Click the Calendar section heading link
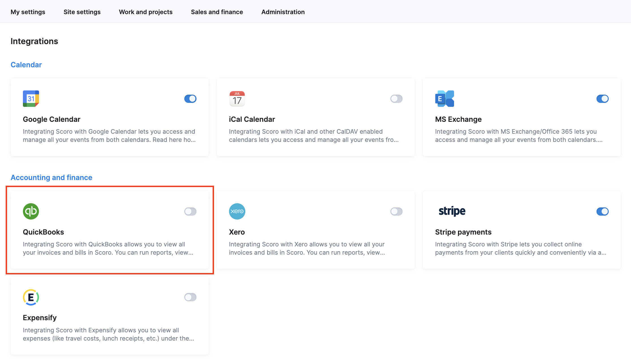Screen dimensions: 631x364 pos(26,65)
